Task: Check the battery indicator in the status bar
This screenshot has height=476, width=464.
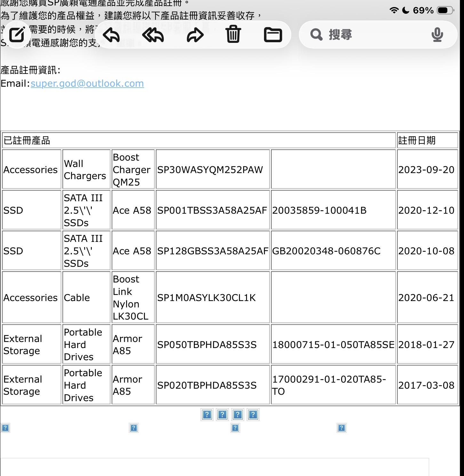Action: [x=445, y=10]
